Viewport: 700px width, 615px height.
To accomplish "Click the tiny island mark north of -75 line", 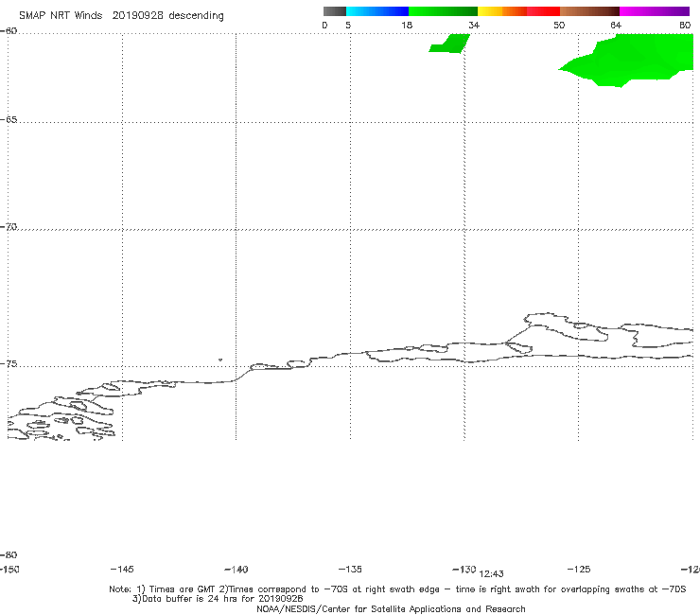I will 220,360.
